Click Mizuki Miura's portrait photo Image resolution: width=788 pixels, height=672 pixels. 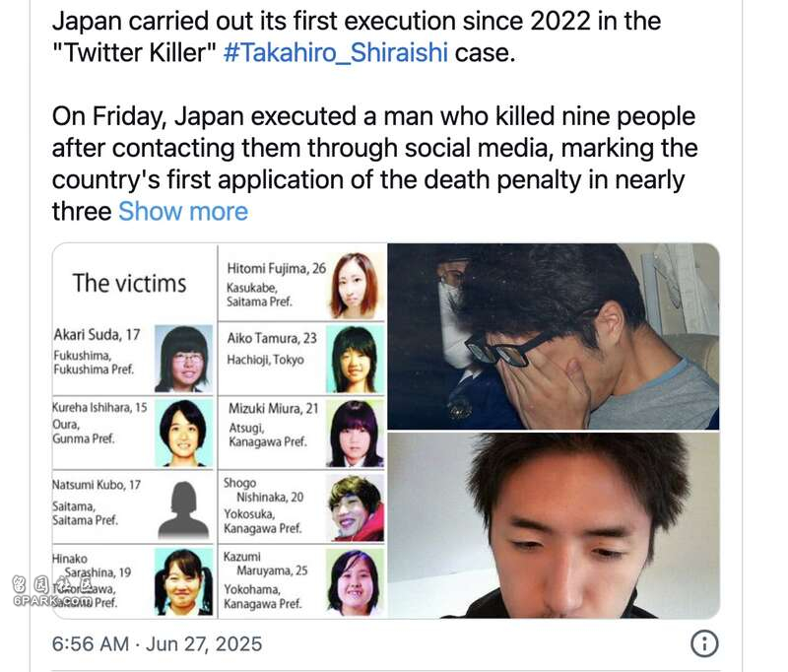pyautogui.click(x=355, y=434)
